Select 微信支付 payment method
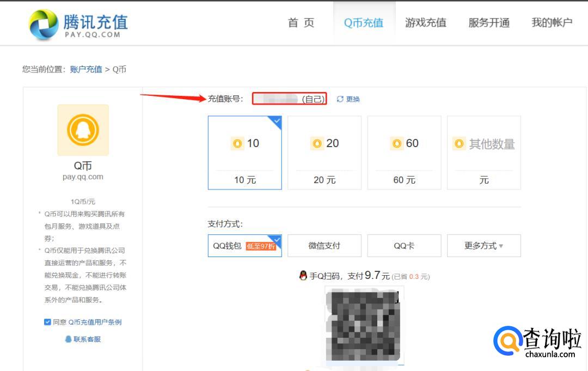The image size is (588, 371). pos(324,246)
